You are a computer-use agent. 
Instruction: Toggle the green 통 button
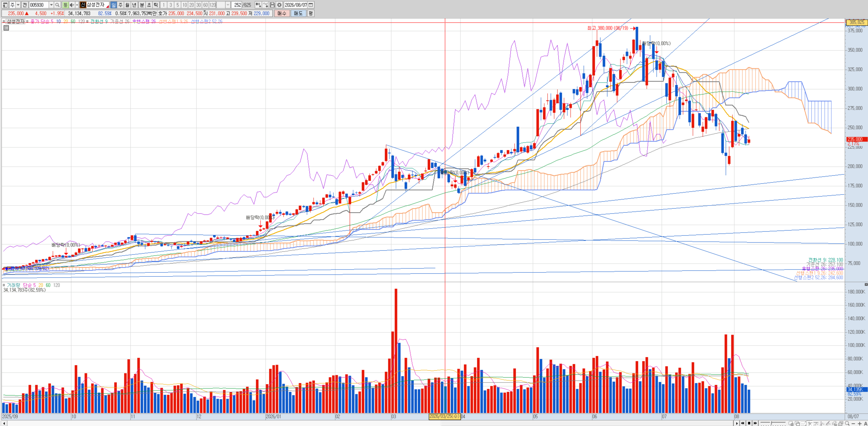65,5
